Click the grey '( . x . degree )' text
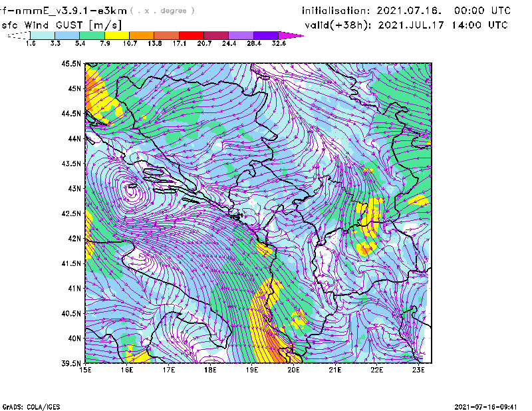Image resolution: width=532 pixels, height=411 pixels. pyautogui.click(x=162, y=11)
